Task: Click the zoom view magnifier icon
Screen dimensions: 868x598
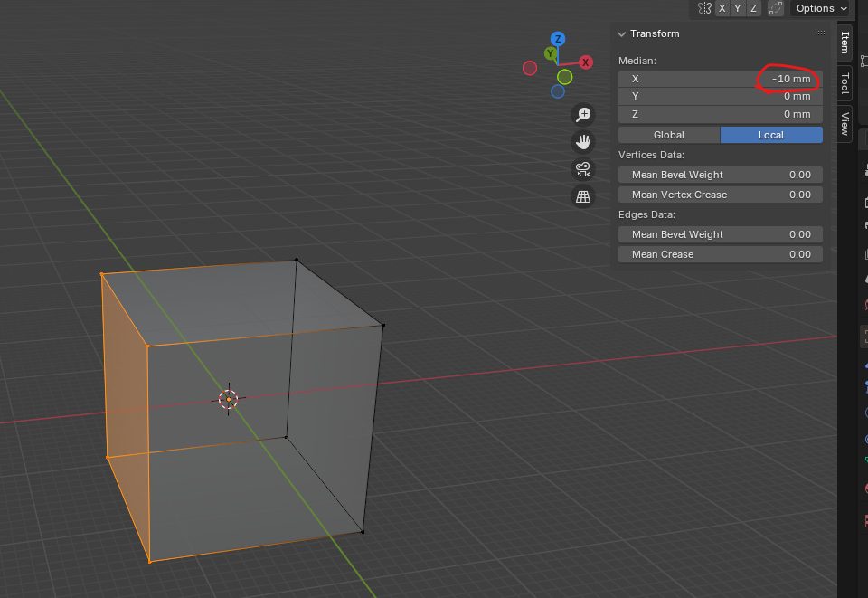Action: point(583,115)
